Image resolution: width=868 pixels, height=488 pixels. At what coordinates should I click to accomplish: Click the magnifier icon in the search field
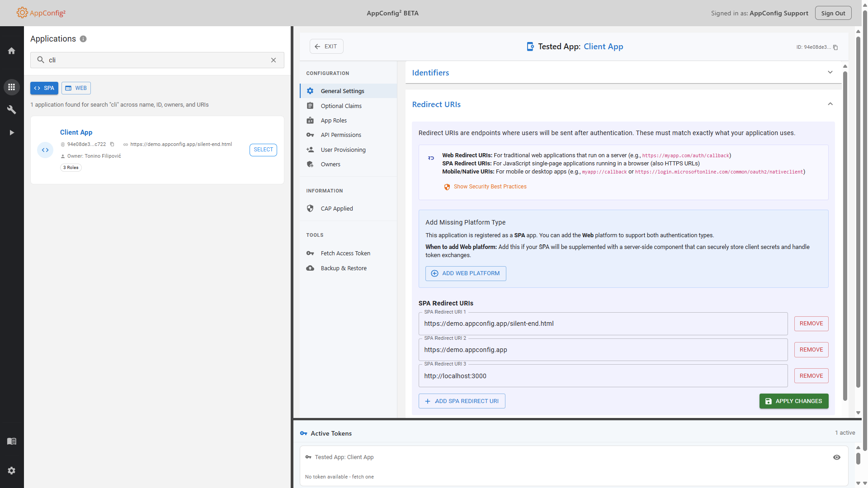click(41, 60)
